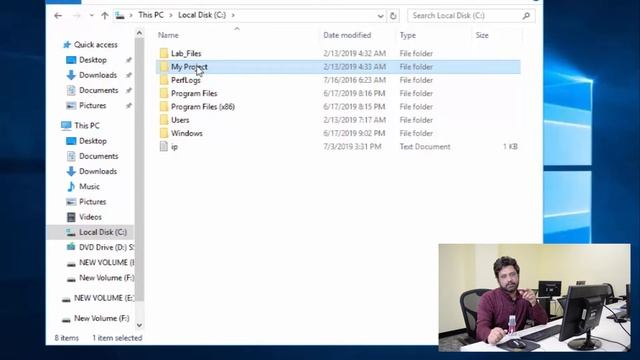
Task: Open bottom New Volume (F:) drive entry
Action: point(102,318)
